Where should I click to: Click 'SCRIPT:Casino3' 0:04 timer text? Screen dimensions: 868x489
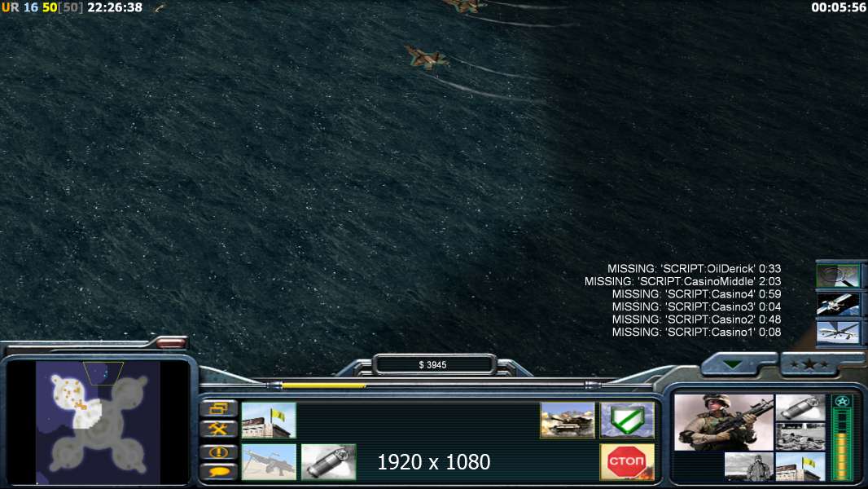point(696,306)
